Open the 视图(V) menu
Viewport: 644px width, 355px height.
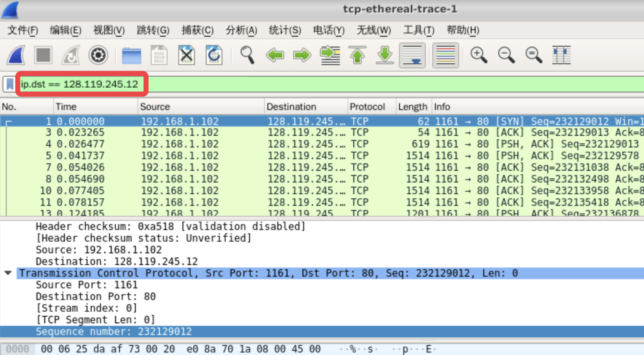(109, 30)
